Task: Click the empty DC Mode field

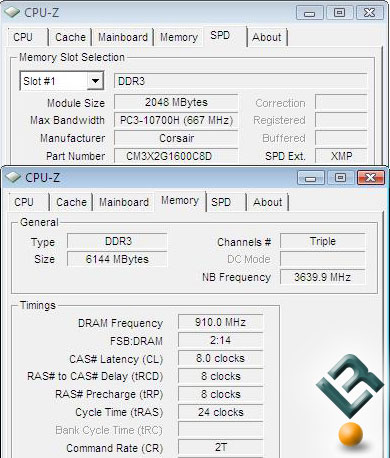Action: click(323, 259)
